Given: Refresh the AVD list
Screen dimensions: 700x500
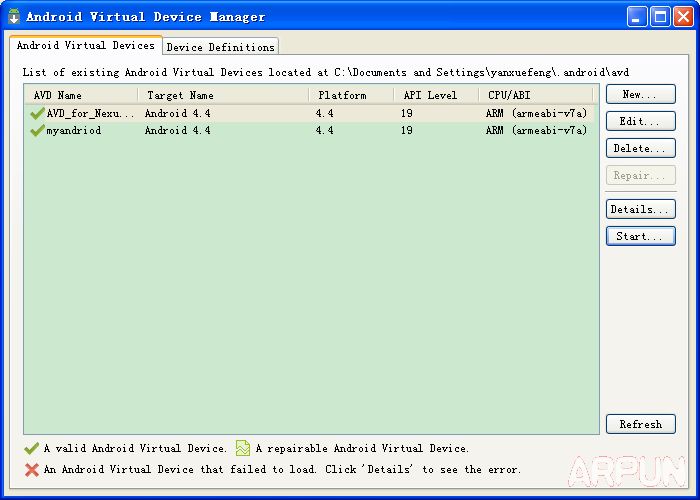Looking at the screenshot, I should pos(640,424).
